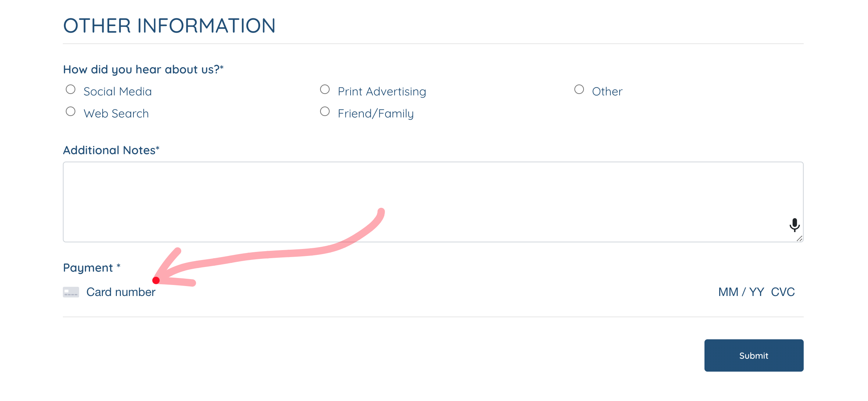Select the Web Search radio button
The height and width of the screenshot is (401, 868).
click(x=71, y=112)
